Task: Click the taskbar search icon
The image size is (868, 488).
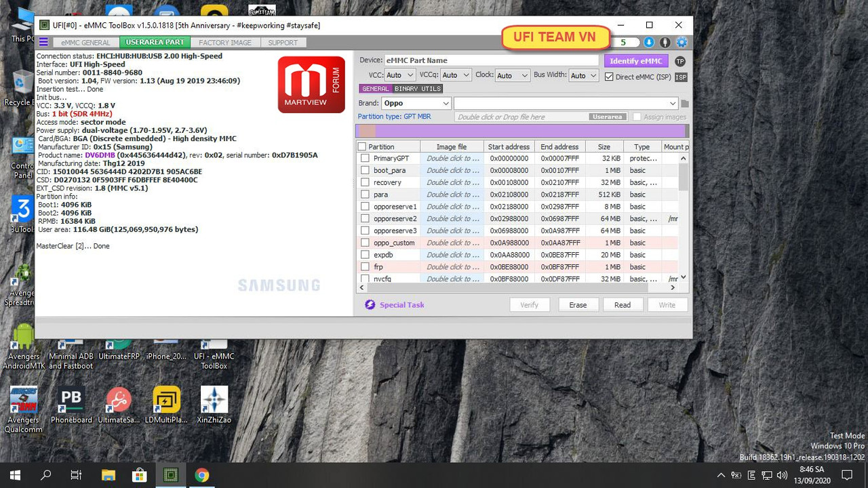Action: click(46, 474)
